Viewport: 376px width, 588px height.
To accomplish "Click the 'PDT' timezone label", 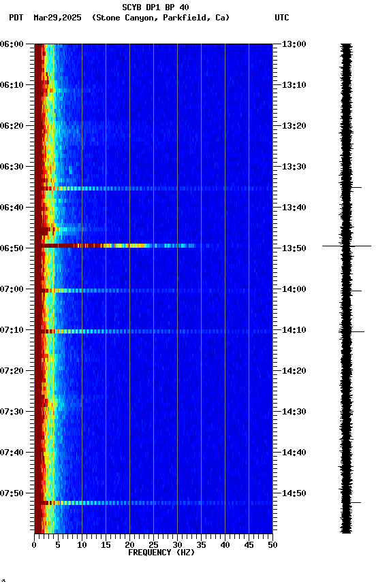I will coord(16,18).
